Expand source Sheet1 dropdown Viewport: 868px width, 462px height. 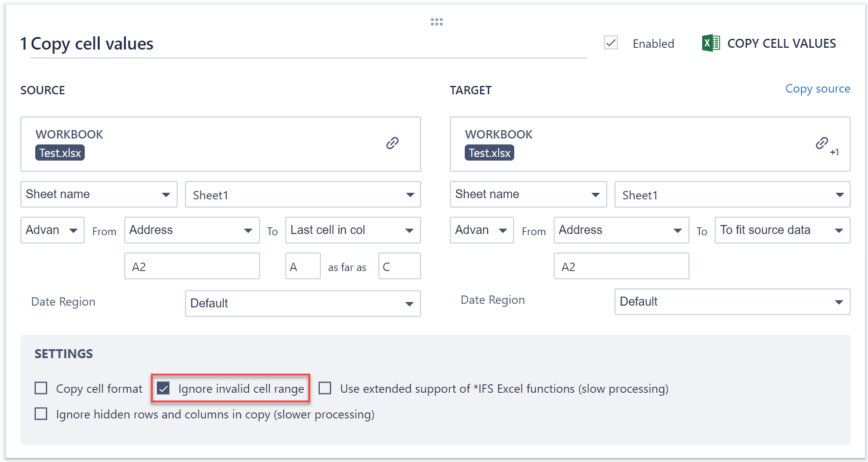click(303, 195)
